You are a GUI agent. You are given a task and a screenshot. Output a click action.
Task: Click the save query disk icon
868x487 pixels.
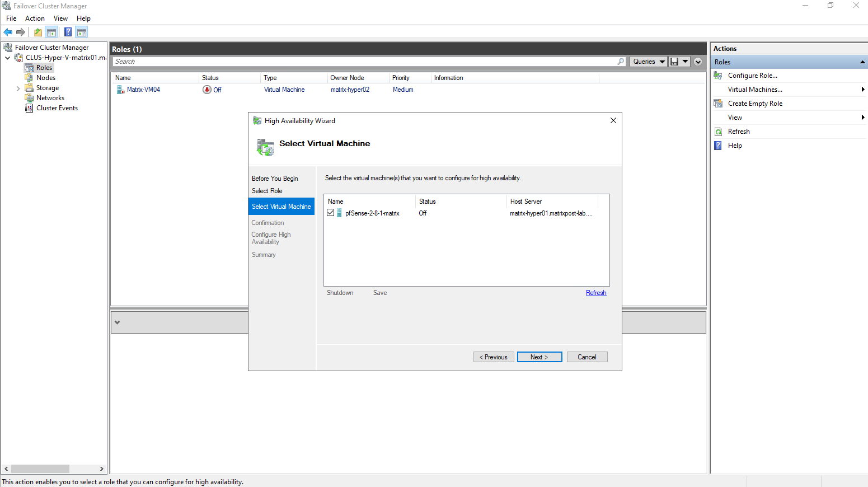coord(674,62)
